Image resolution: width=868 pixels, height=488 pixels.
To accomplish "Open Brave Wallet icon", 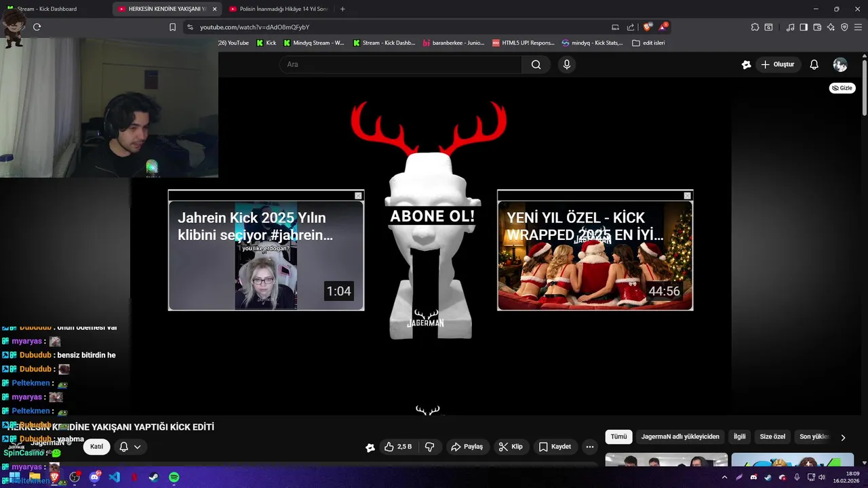I will tap(817, 27).
